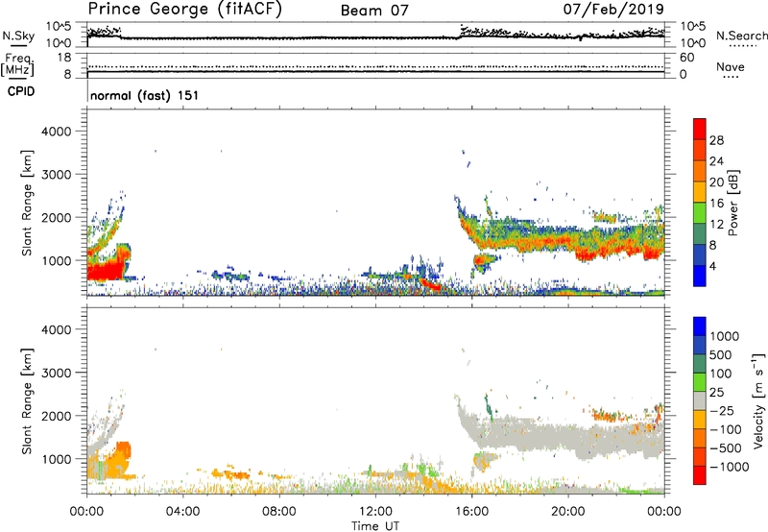
Task: Click the '−100' label on the Velocity color bar
Action: 725,429
